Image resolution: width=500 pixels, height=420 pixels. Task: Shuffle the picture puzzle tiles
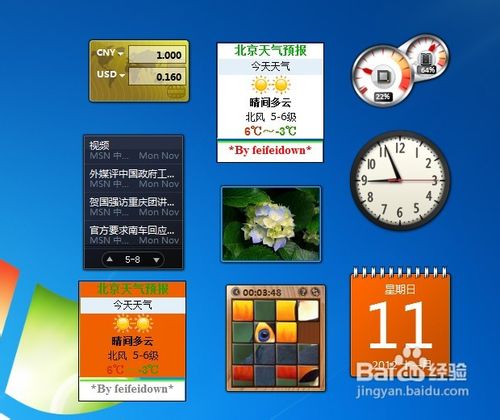pyautogui.click(x=315, y=292)
